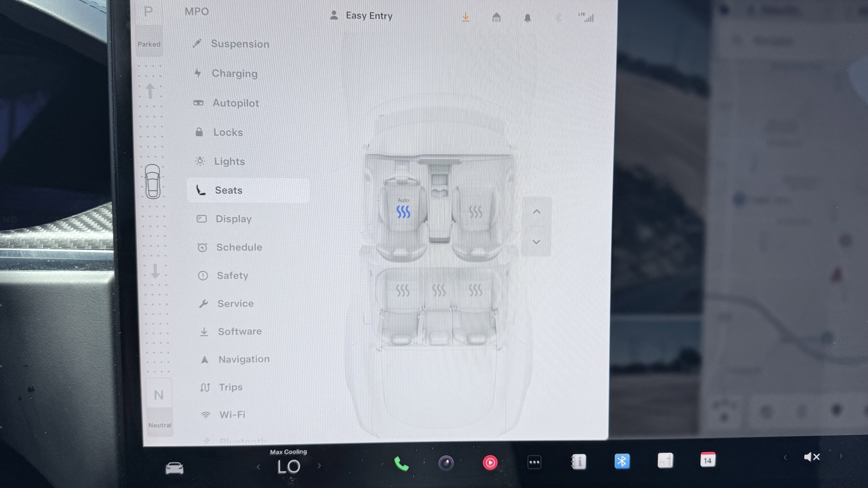Viewport: 868px width, 488px height.
Task: Increase cabin temperature with right arrow
Action: click(x=319, y=466)
